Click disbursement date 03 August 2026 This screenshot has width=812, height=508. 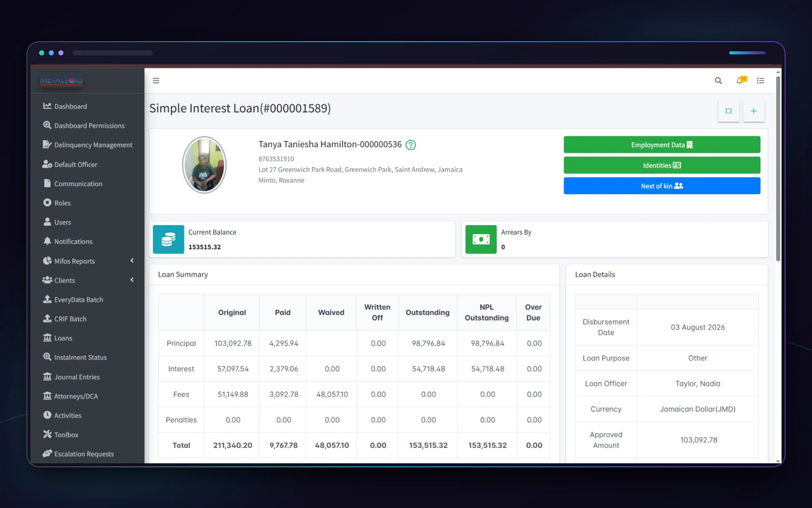point(697,328)
